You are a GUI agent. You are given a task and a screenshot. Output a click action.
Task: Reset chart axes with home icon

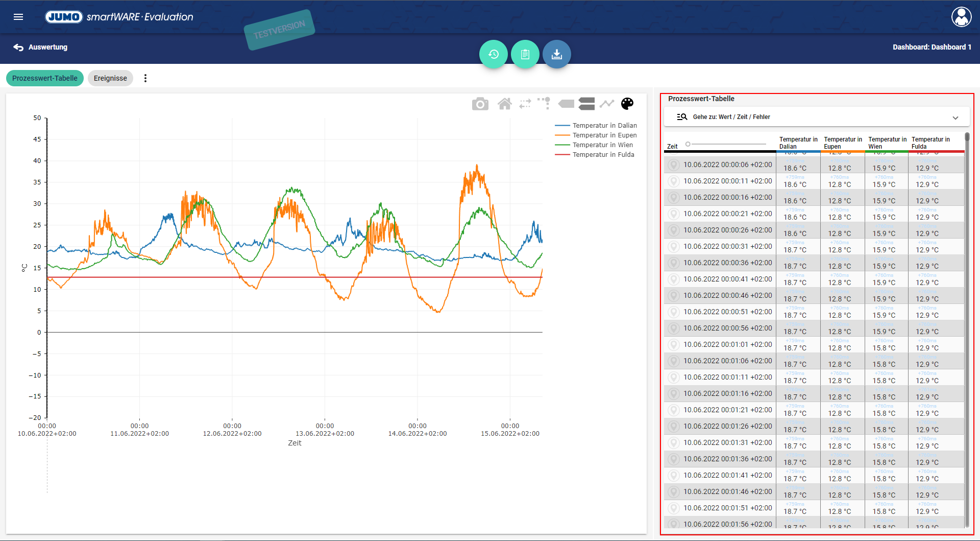504,104
